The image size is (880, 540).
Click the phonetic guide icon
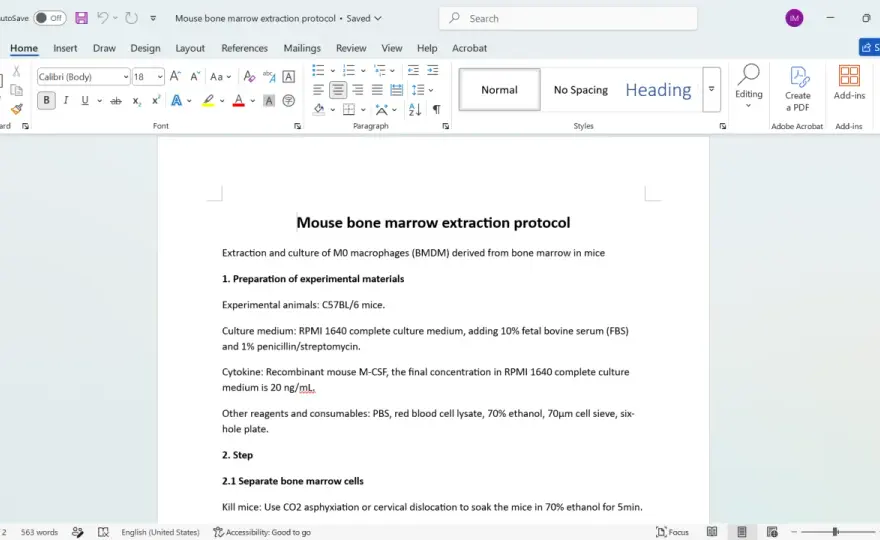(269, 76)
